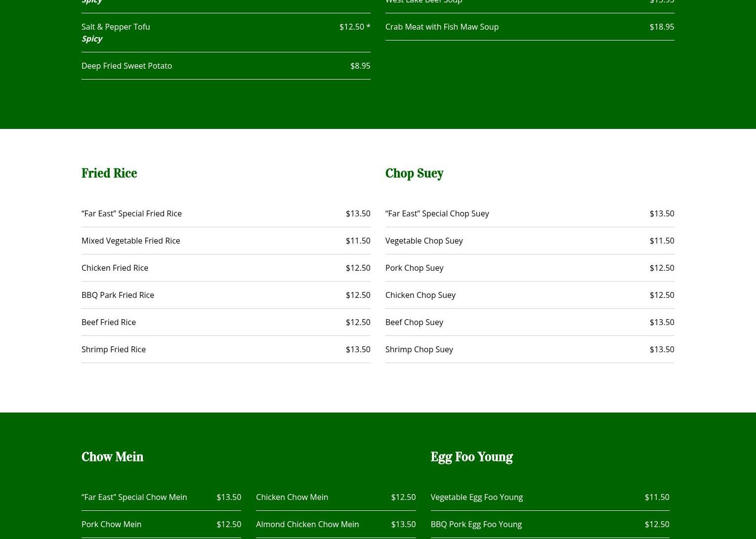
Task: Click the Vegetable Egg Foo Young item
Action: (476, 497)
